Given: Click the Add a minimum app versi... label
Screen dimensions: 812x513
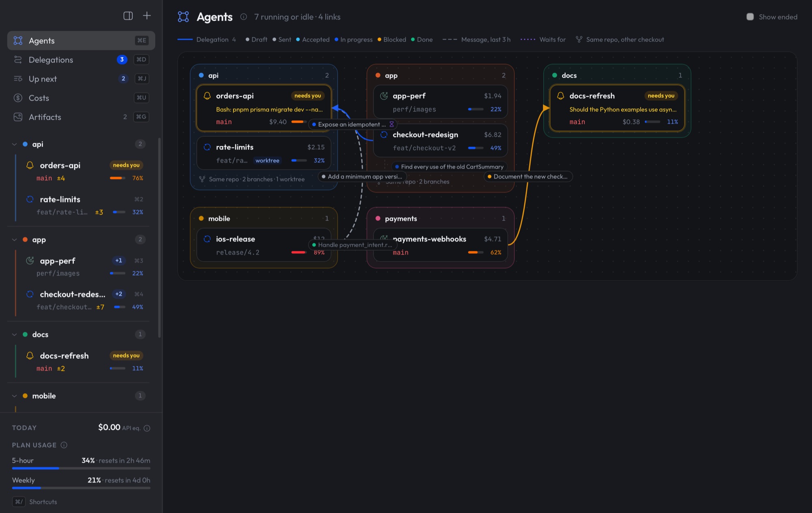Looking at the screenshot, I should (x=363, y=177).
